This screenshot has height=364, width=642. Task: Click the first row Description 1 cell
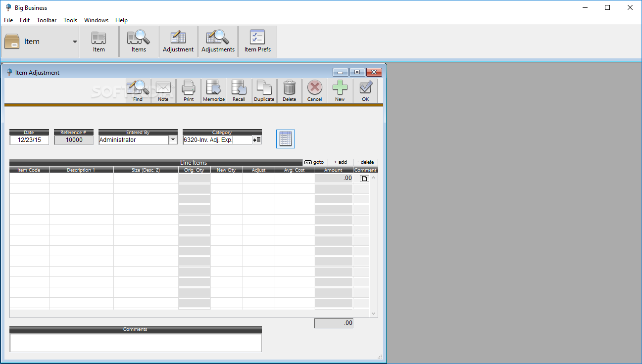(82, 178)
